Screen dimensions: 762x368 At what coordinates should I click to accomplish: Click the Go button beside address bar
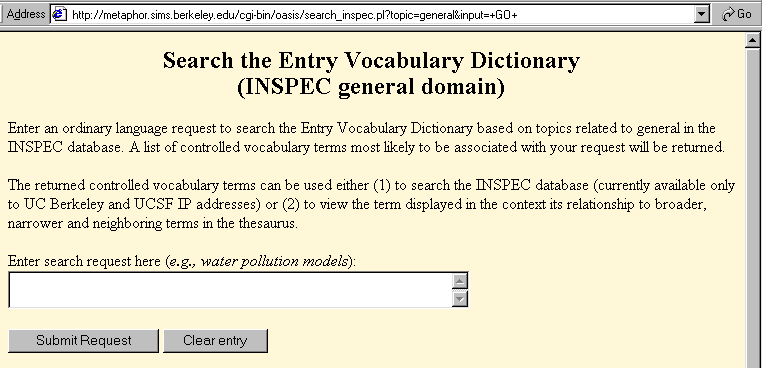(737, 15)
